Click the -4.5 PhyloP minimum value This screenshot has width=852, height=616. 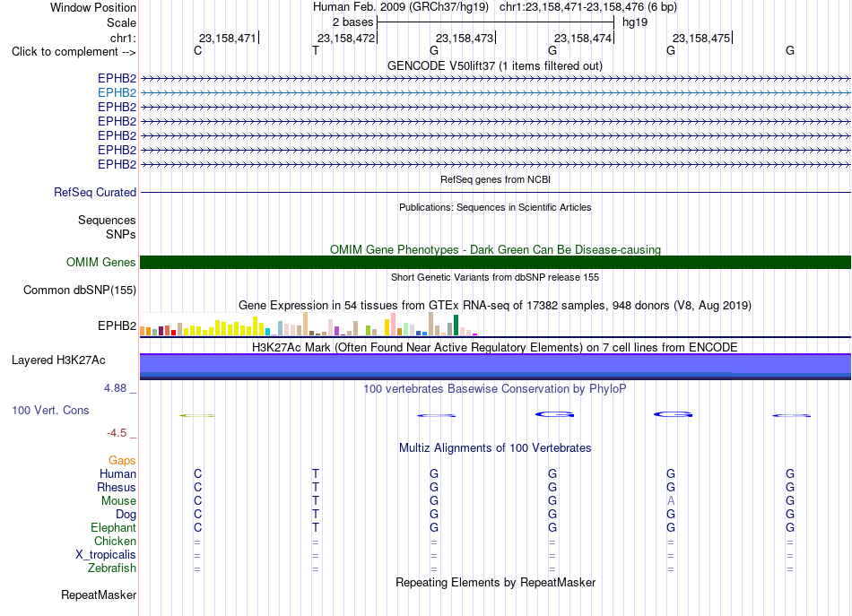[117, 433]
